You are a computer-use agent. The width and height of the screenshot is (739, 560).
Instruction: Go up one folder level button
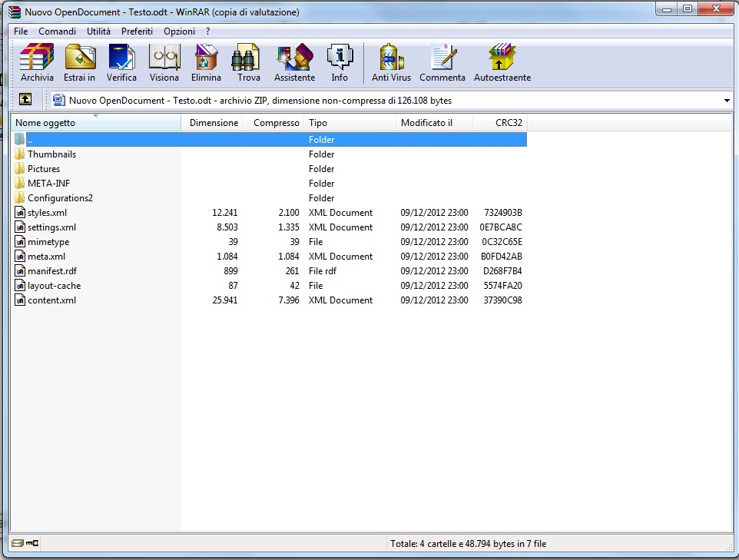25,99
